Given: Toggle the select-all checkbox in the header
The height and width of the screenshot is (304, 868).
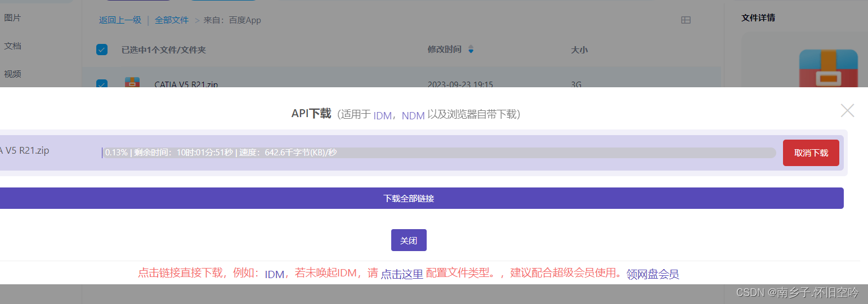Looking at the screenshot, I should [x=102, y=50].
